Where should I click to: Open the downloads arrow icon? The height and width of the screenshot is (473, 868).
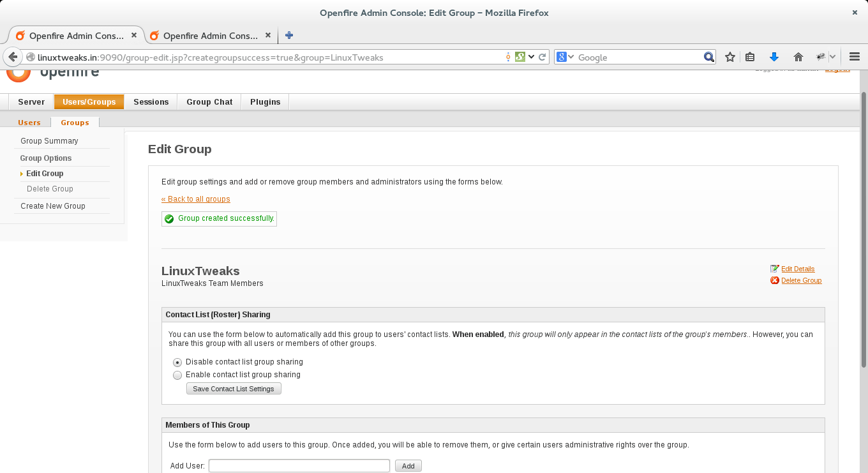(x=774, y=57)
